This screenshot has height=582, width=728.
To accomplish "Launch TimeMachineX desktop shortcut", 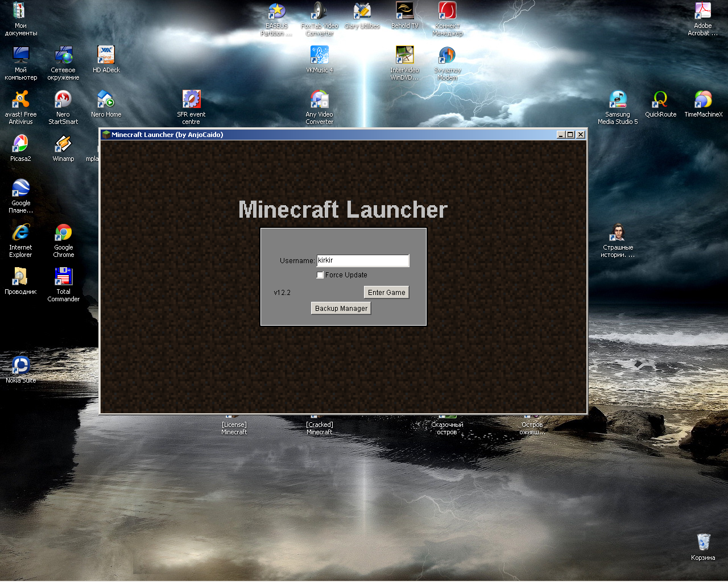I will (x=703, y=104).
